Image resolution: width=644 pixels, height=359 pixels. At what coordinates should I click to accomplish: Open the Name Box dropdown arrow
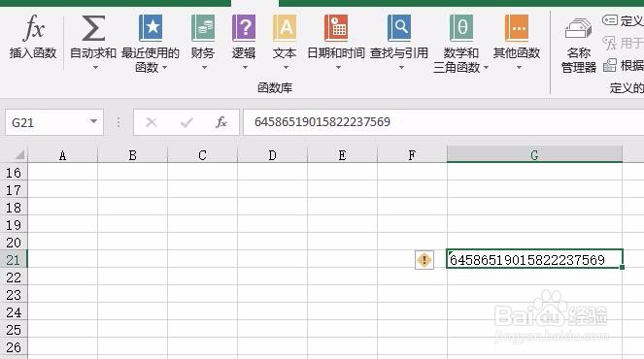pyautogui.click(x=93, y=121)
